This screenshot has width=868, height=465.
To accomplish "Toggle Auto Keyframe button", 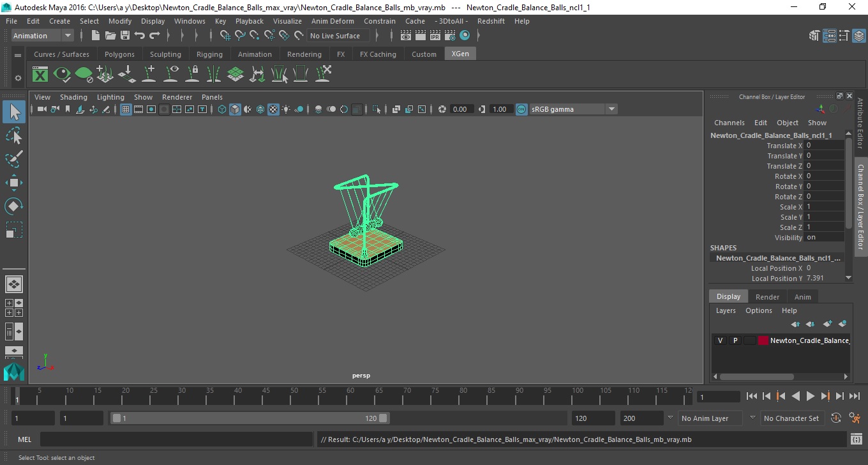I will tap(836, 418).
